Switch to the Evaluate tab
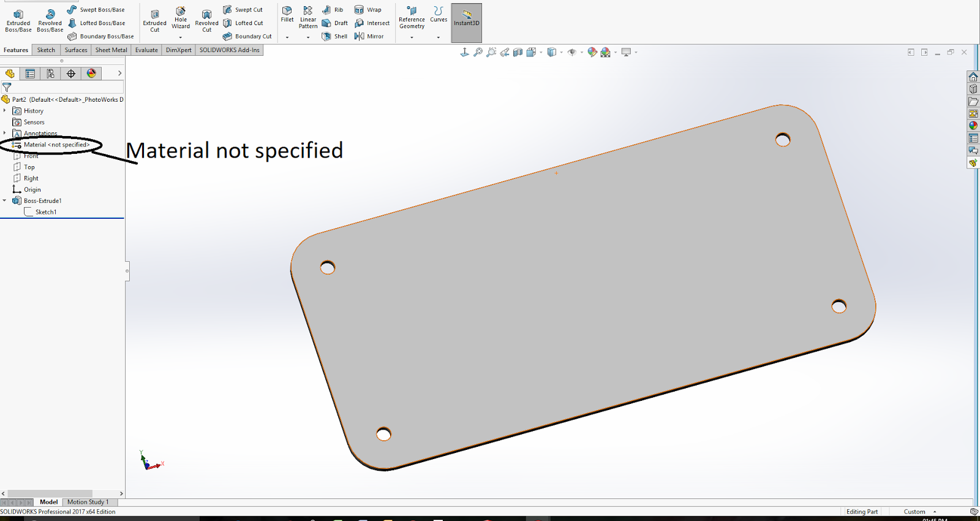980x521 pixels. pos(146,50)
